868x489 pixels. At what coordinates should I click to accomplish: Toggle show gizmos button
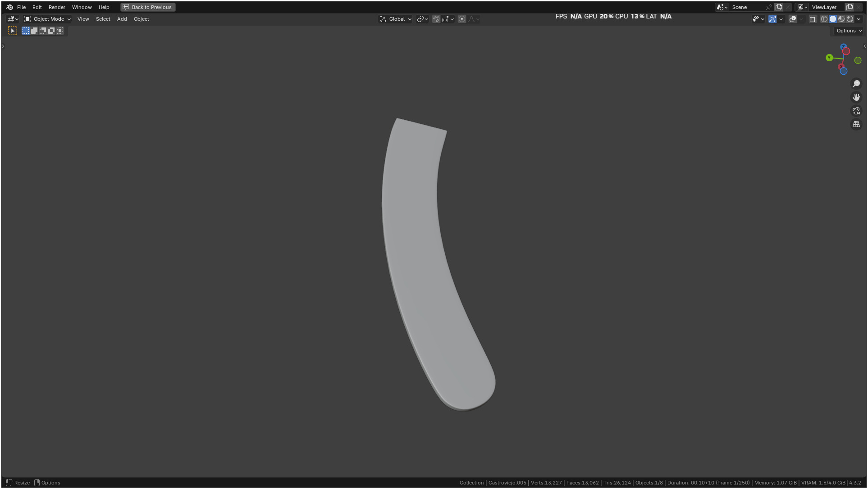772,19
